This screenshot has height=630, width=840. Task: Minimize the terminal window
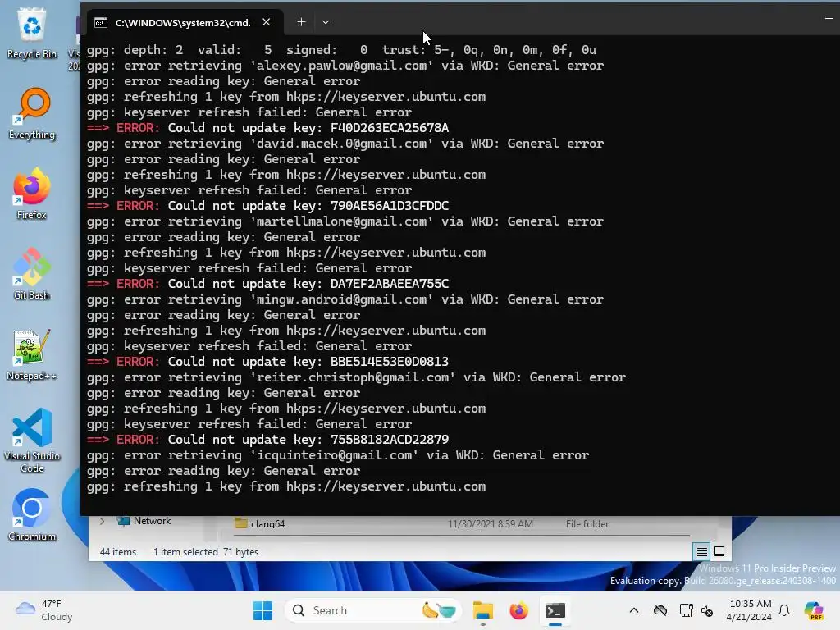click(x=829, y=18)
